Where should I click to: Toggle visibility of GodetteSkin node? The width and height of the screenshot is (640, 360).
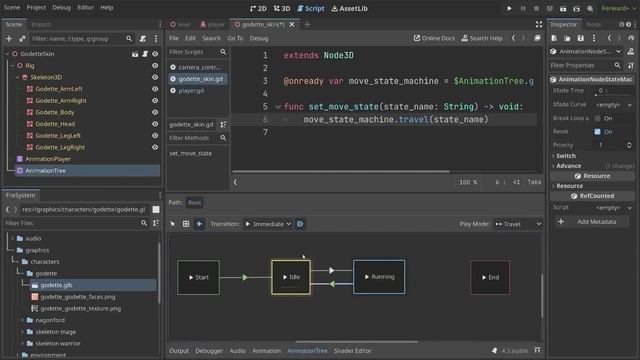pyautogui.click(x=155, y=54)
